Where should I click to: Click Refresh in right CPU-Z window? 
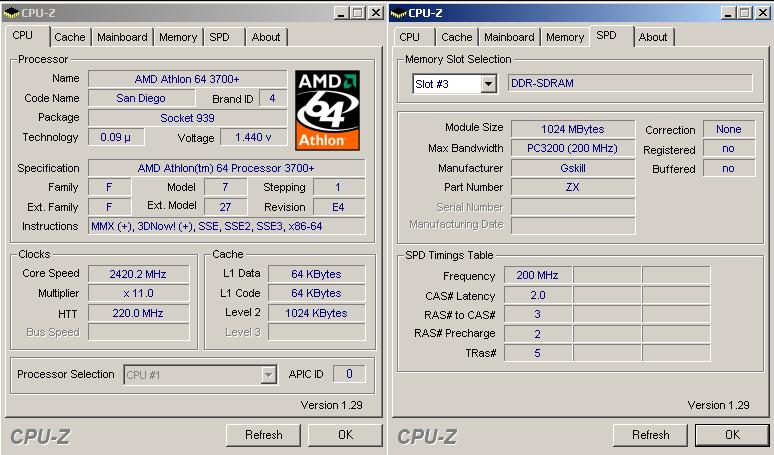tap(651, 435)
